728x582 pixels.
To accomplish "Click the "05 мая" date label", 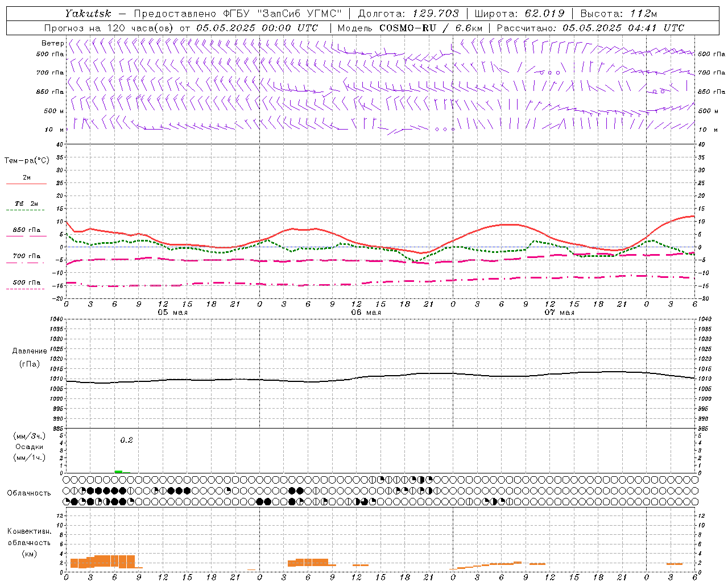I will tap(172, 313).
